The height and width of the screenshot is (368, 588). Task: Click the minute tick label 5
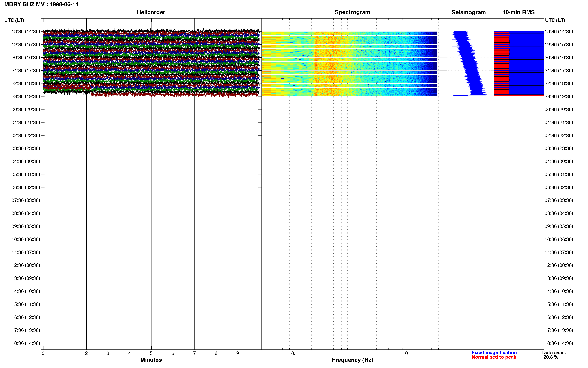[x=151, y=353]
